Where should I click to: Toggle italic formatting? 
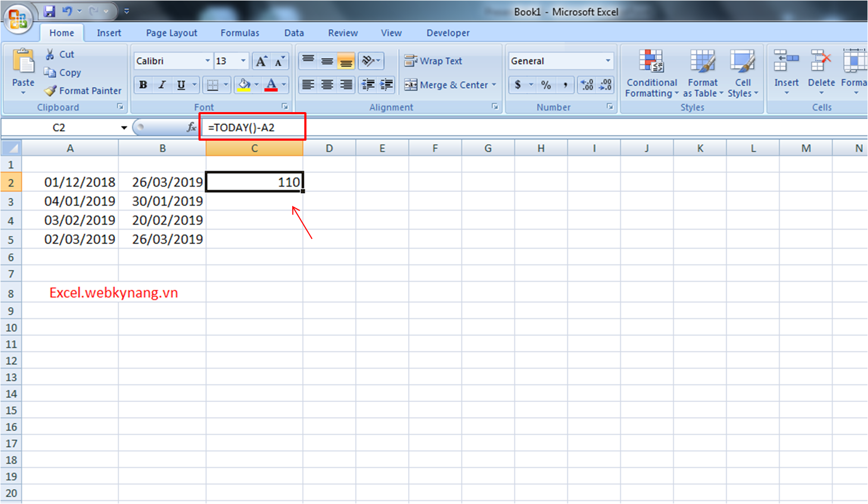[162, 85]
